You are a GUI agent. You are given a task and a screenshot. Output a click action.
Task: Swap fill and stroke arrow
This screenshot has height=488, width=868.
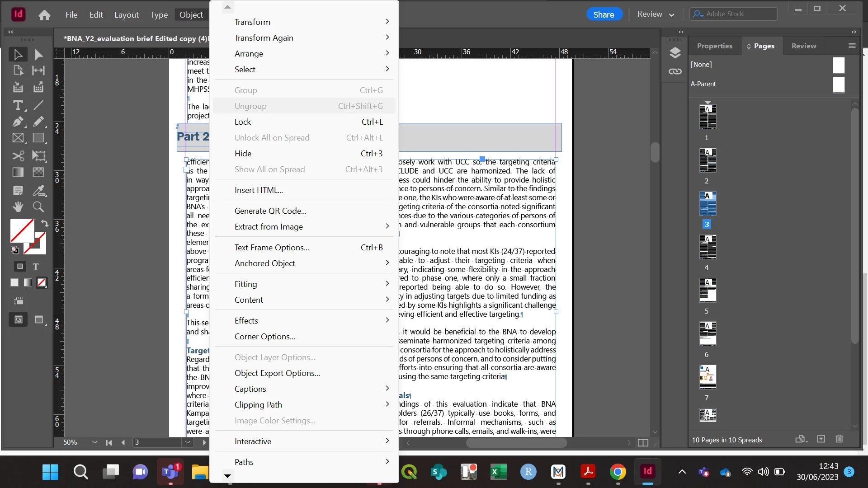(45, 223)
